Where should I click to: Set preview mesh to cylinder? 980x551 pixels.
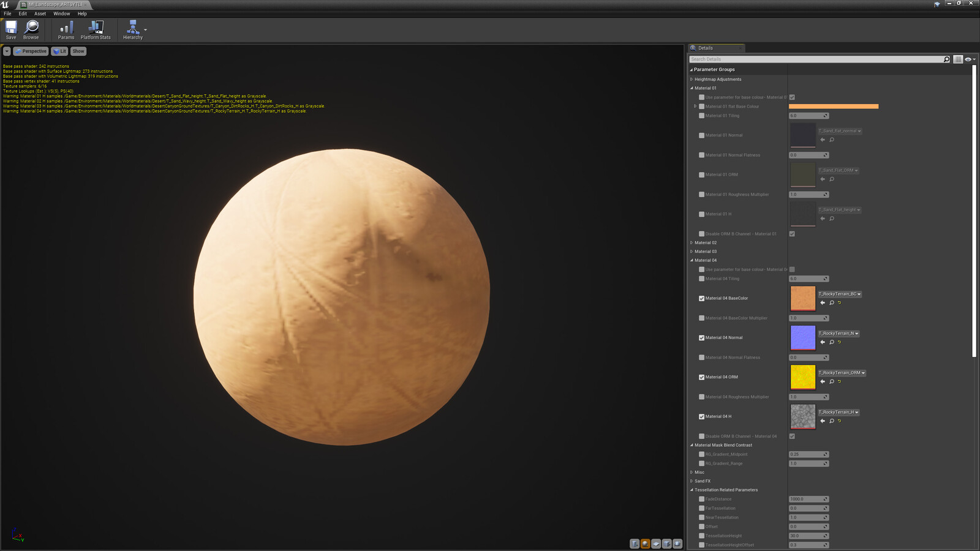(635, 544)
